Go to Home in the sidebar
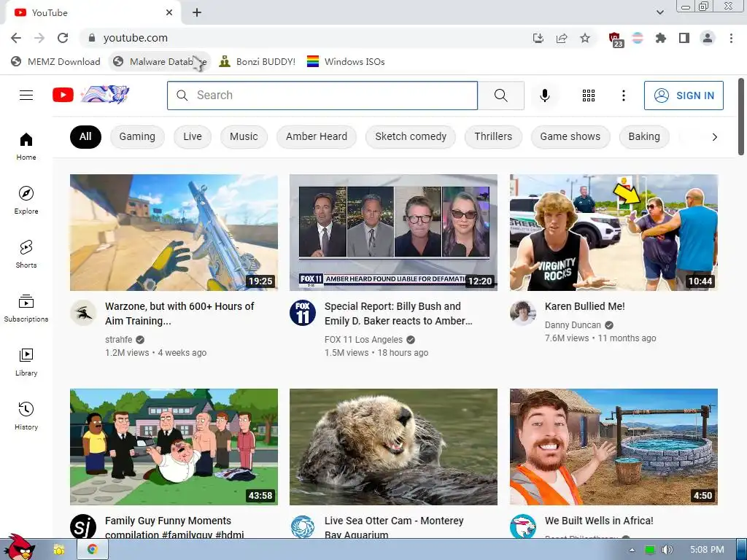The image size is (747, 560). pyautogui.click(x=26, y=146)
